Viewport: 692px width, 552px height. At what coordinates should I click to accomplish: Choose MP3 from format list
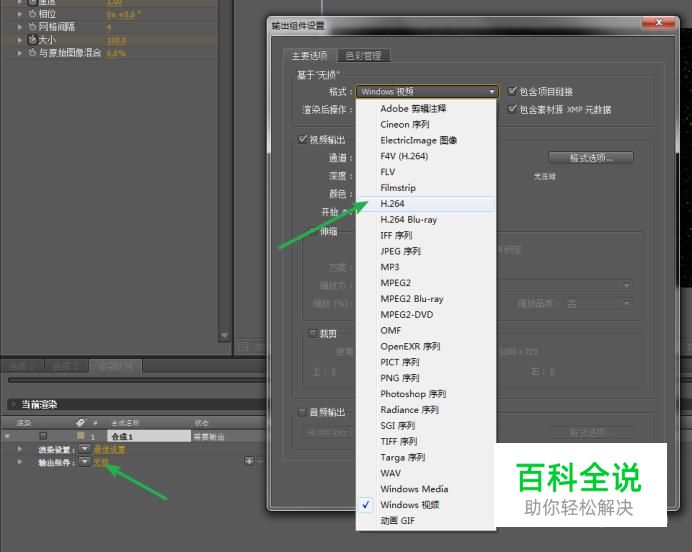pyautogui.click(x=426, y=267)
